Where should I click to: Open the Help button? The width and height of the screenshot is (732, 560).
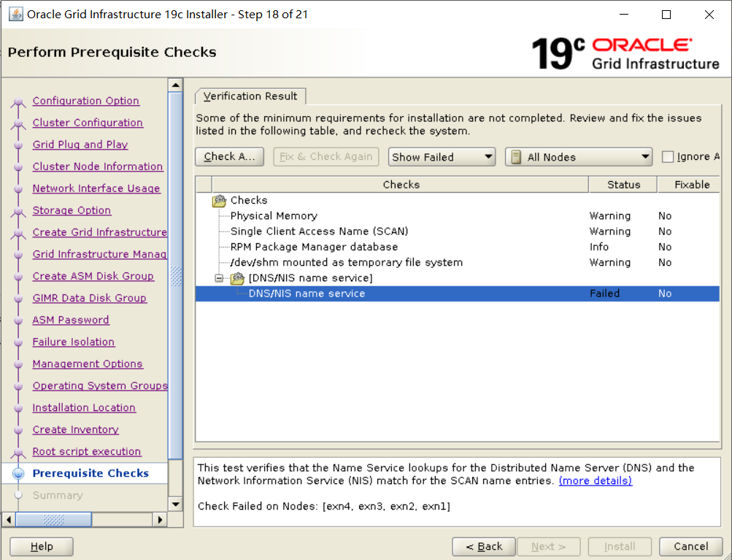click(x=42, y=546)
